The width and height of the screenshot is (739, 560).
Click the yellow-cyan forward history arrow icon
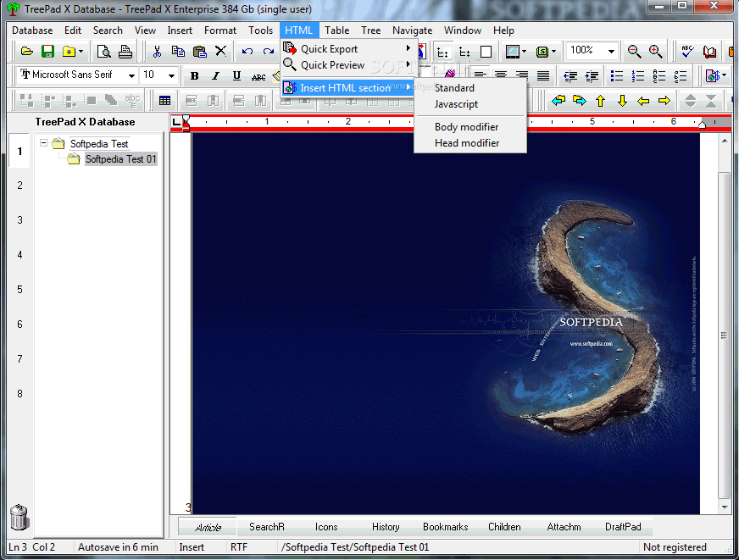(x=579, y=100)
